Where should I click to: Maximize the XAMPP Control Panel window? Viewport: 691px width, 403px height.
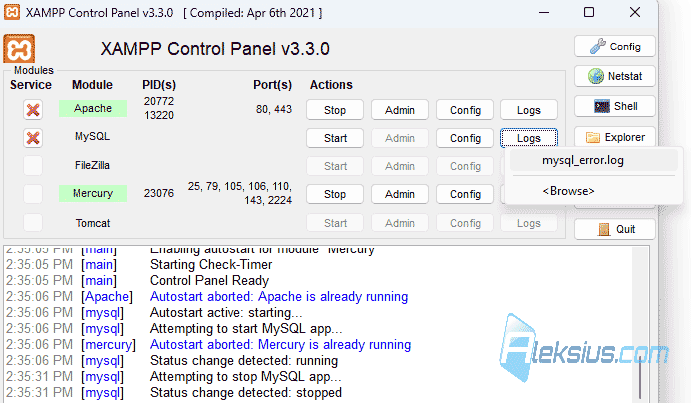click(589, 12)
